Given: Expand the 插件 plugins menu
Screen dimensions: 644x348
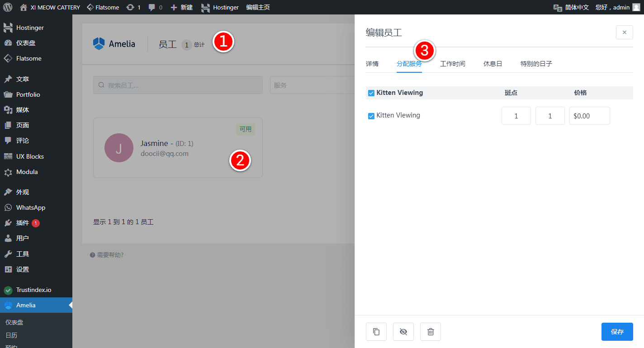Looking at the screenshot, I should point(23,223).
